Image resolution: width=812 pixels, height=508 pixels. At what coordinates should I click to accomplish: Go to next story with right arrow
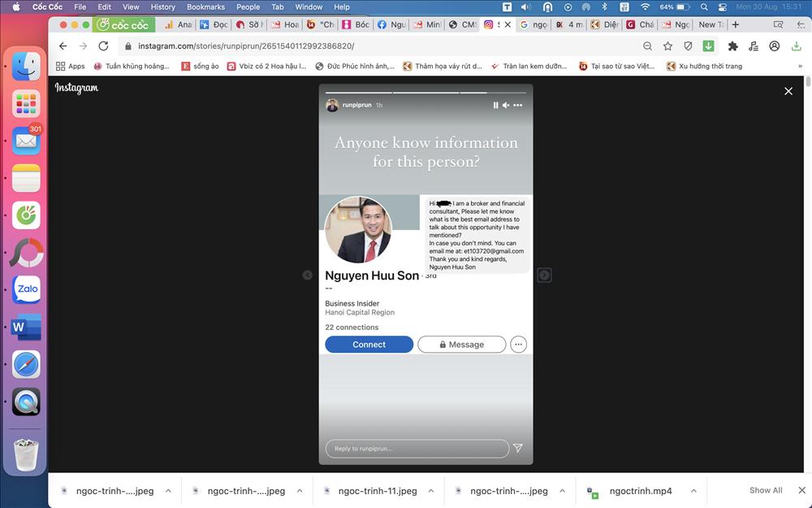[544, 276]
